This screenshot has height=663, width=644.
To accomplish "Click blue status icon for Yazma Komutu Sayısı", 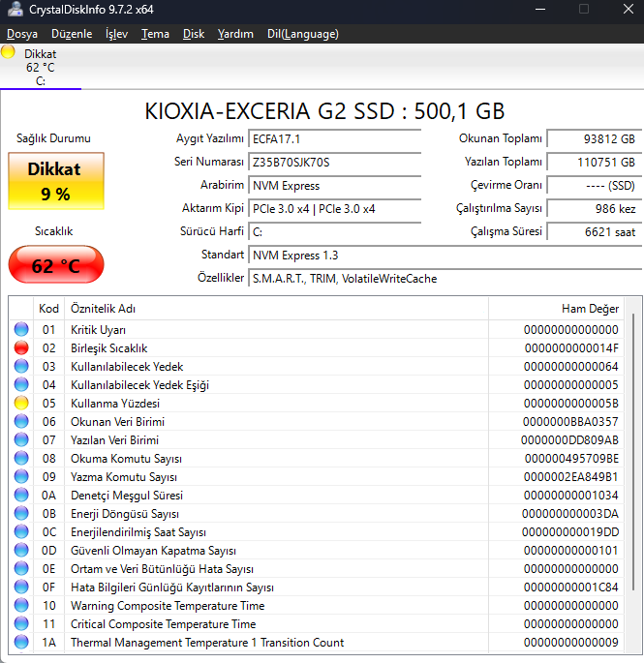I will point(21,476).
